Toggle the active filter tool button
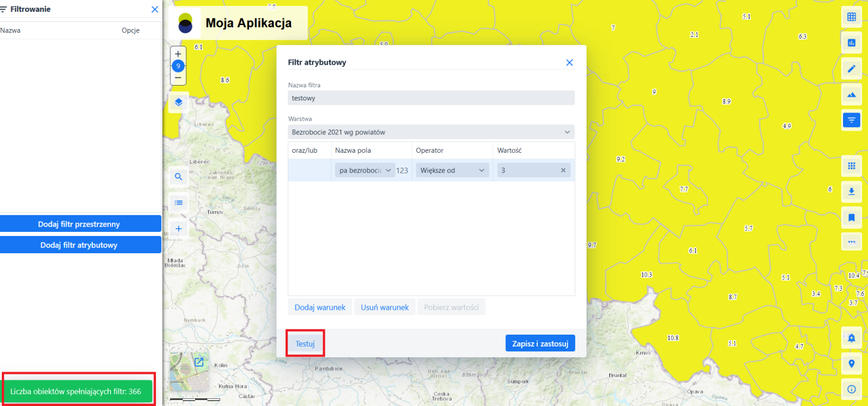The width and height of the screenshot is (868, 406). [x=851, y=120]
